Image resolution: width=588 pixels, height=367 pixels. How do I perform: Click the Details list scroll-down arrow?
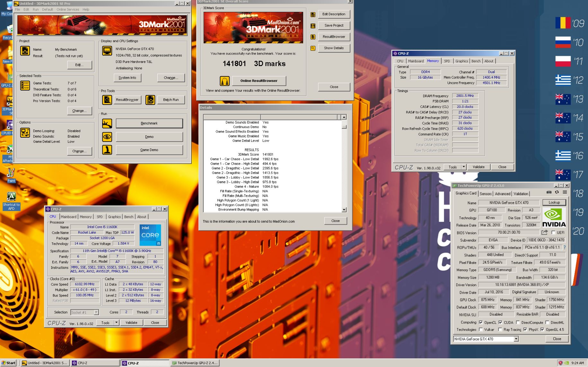(344, 210)
